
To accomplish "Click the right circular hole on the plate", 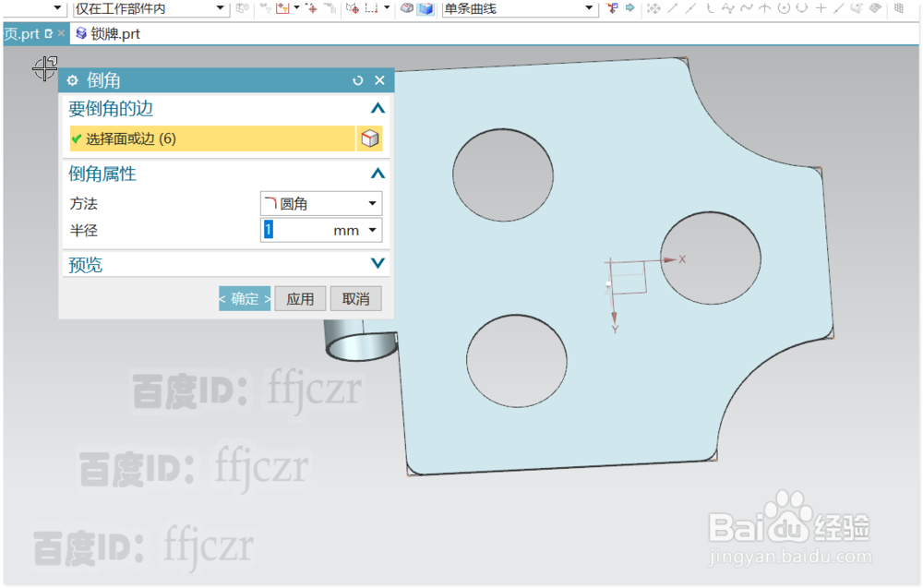I will click(711, 258).
